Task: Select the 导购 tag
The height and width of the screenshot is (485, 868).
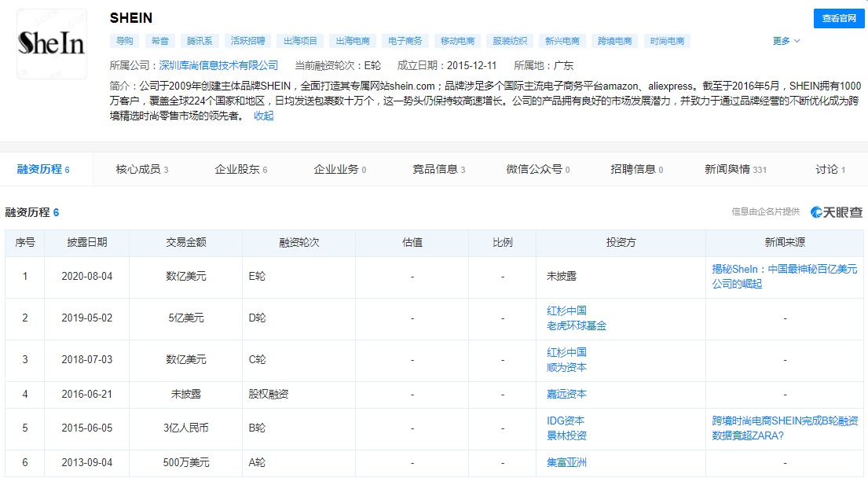Action: 125,41
